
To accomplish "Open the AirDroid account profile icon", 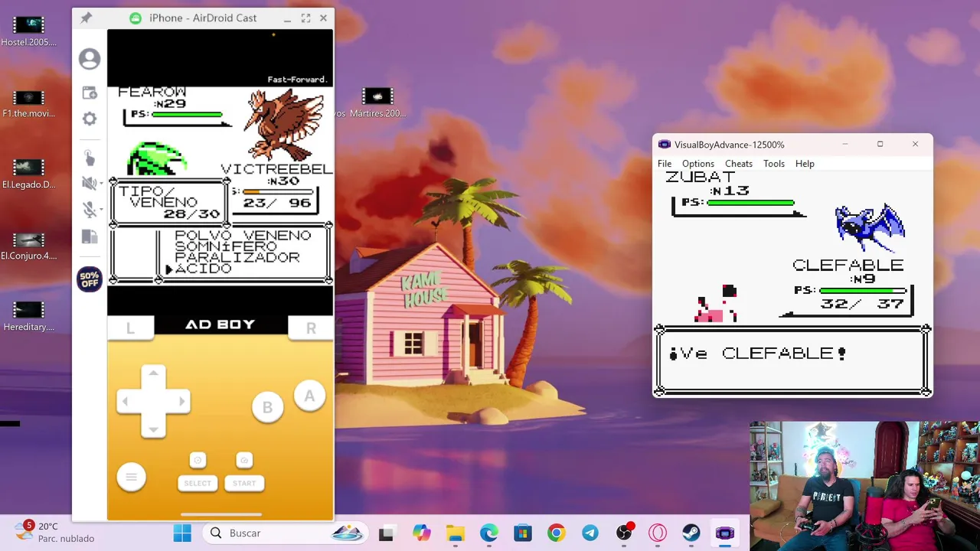I will (x=90, y=59).
